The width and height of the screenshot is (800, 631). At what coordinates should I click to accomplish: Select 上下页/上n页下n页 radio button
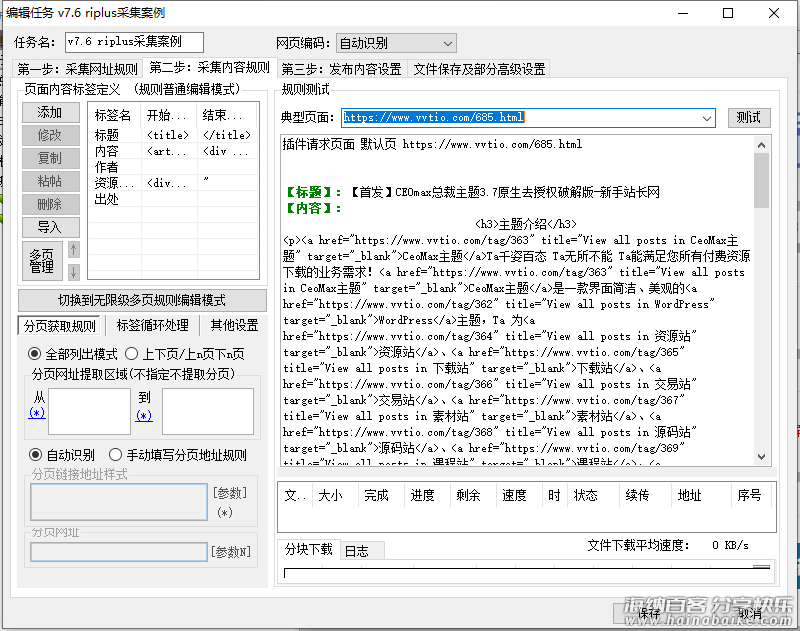point(185,354)
